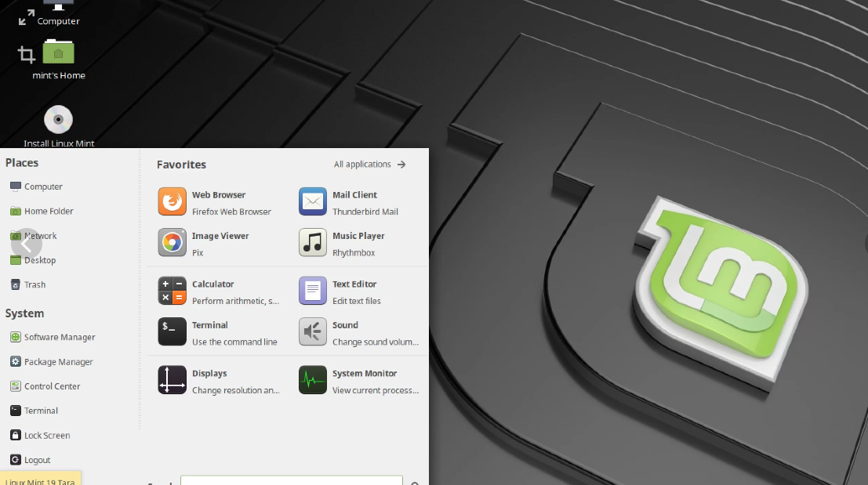
Task: Click in the menu search field
Action: click(291, 480)
